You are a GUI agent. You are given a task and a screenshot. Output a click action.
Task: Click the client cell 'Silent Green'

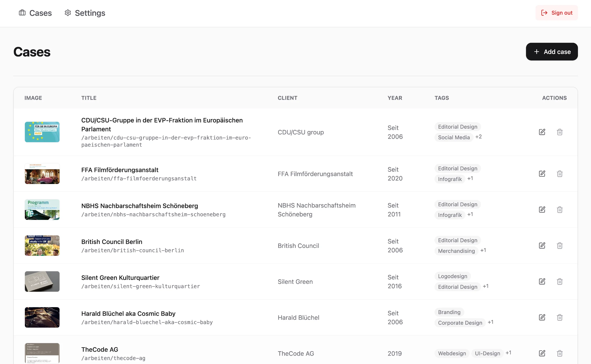point(295,282)
